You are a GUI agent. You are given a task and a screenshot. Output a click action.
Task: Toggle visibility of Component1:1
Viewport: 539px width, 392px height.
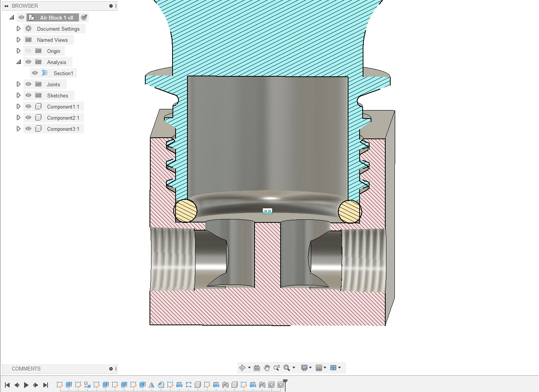coord(28,106)
